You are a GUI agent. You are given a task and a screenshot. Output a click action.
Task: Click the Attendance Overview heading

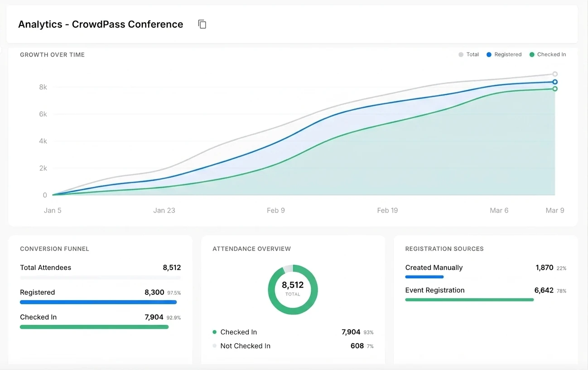[x=252, y=249]
